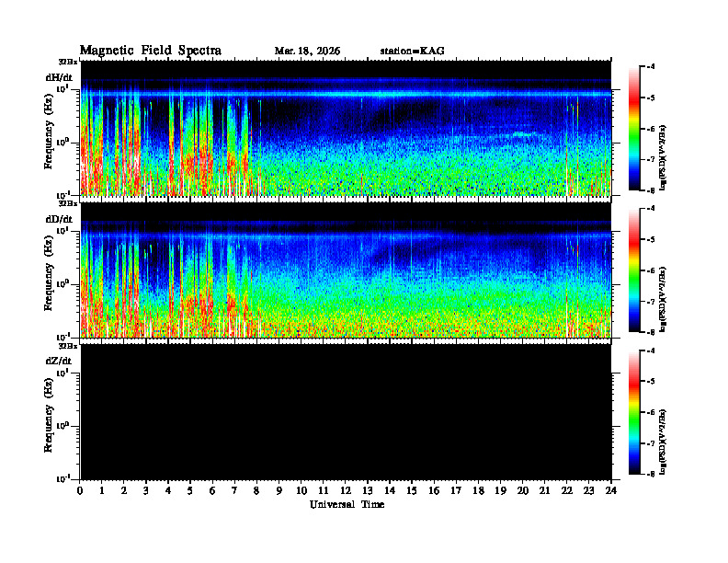The image size is (728, 563).
Task: Click hour tick label '16' on time axis
Action: (434, 491)
